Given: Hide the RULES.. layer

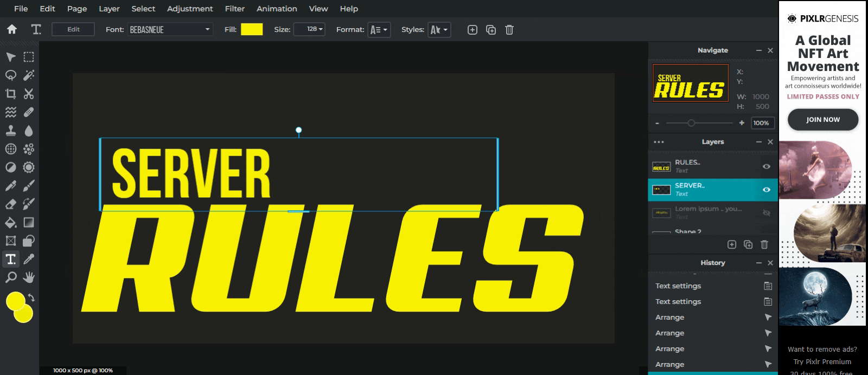Looking at the screenshot, I should 767,166.
